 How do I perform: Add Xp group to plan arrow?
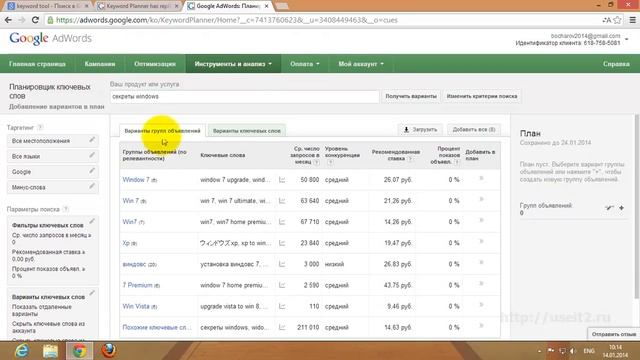[x=482, y=242]
